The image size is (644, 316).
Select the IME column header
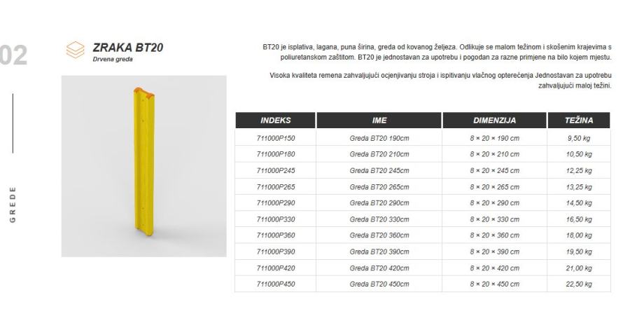pos(379,121)
